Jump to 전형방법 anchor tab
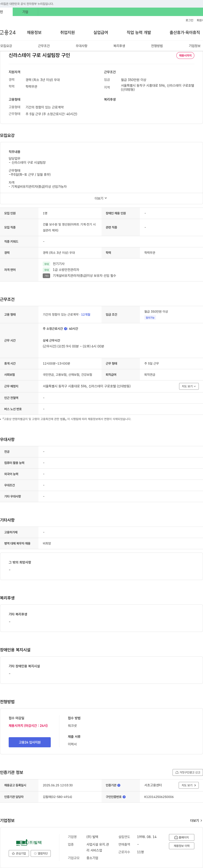 (157, 46)
